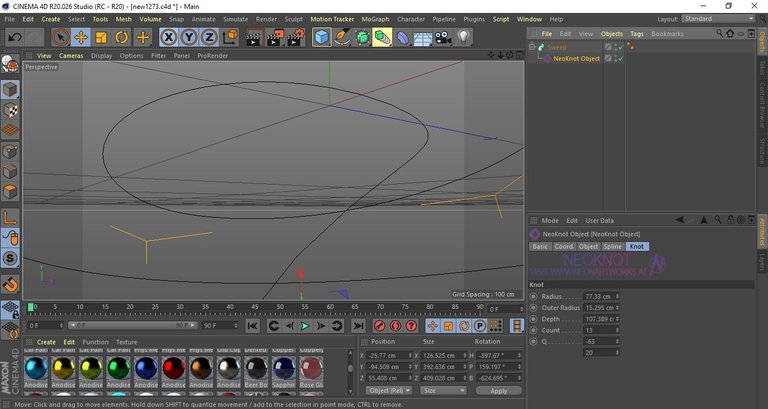768x409 pixels.
Task: Open the Layout Standard dropdown
Action: [718, 19]
